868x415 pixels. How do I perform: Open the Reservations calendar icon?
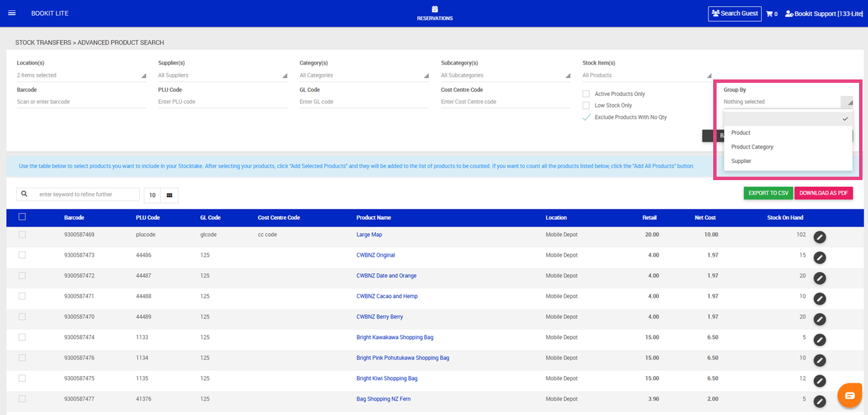(434, 10)
